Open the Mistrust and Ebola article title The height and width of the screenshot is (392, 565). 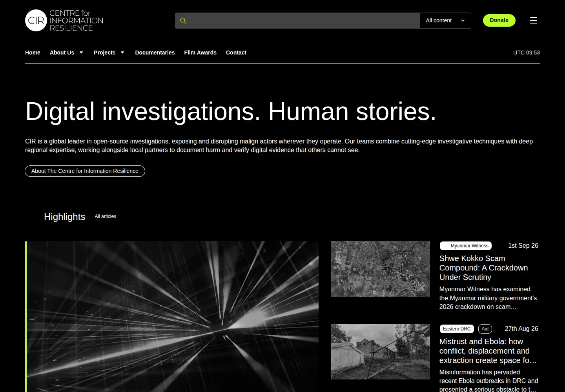pos(488,351)
